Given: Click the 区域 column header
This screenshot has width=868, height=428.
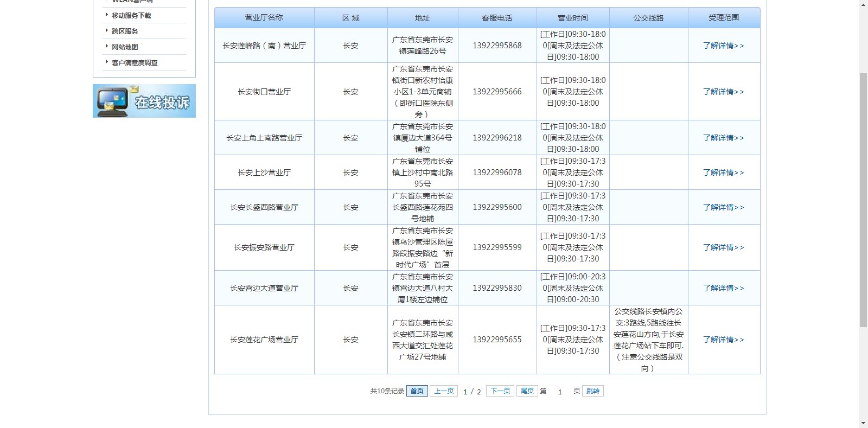Looking at the screenshot, I should (351, 18).
